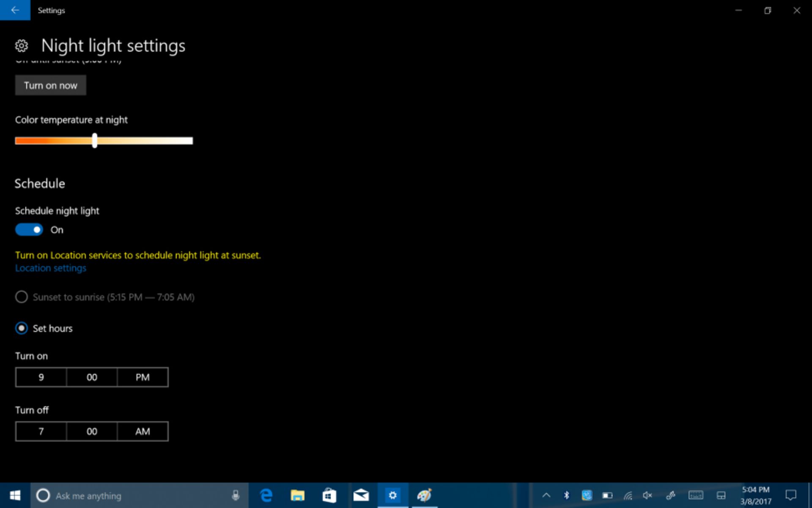Click the Turn on now button
The height and width of the screenshot is (508, 812).
(50, 85)
